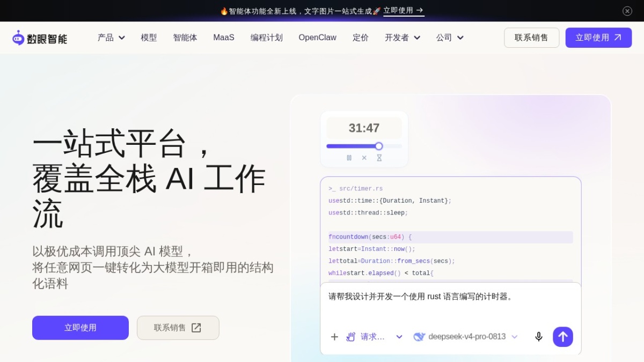
Task: Expand the 公司 dropdown menu
Action: pos(450,38)
